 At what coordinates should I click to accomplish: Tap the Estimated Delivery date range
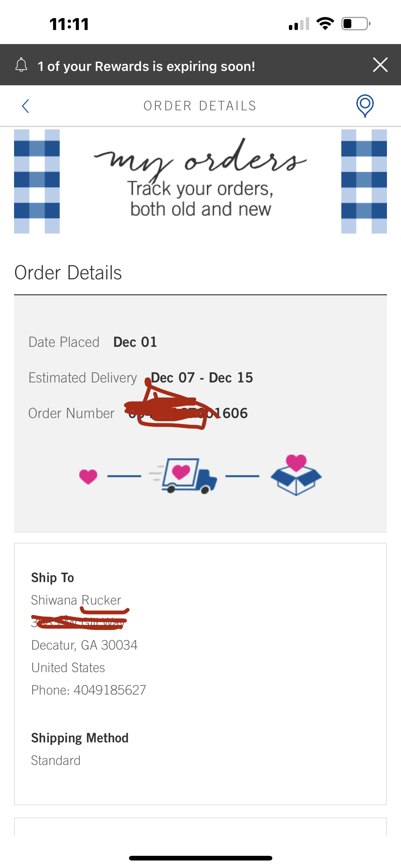202,378
